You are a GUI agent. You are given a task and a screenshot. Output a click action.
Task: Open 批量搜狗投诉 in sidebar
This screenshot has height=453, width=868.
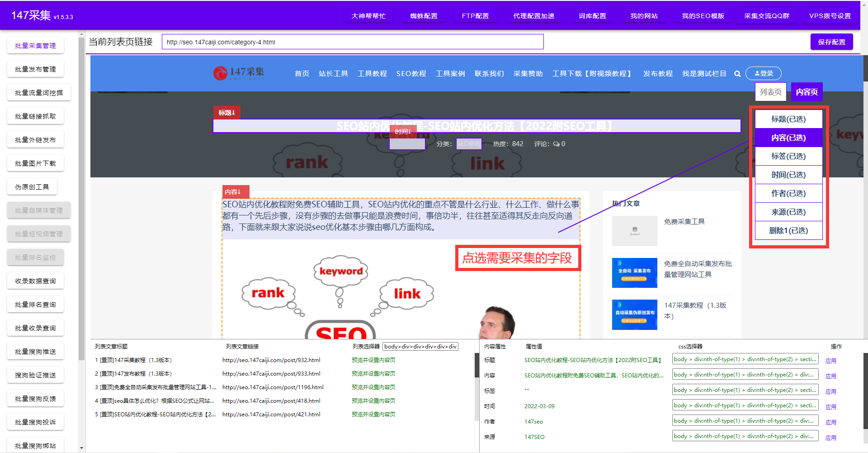click(35, 422)
